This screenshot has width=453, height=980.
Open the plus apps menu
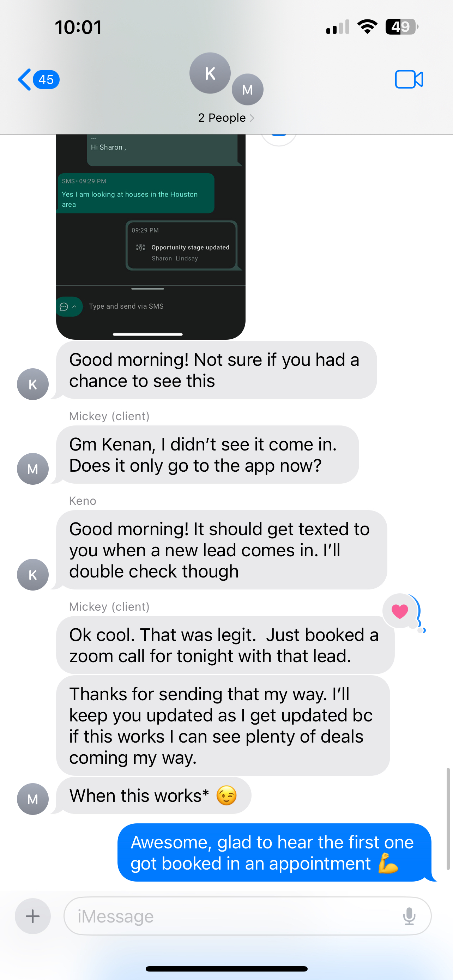(33, 916)
